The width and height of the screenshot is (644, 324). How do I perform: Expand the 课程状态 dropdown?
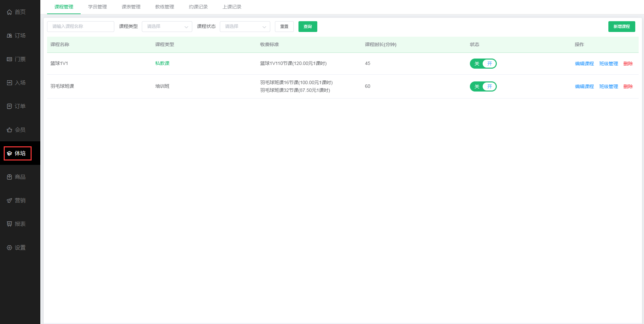(245, 27)
